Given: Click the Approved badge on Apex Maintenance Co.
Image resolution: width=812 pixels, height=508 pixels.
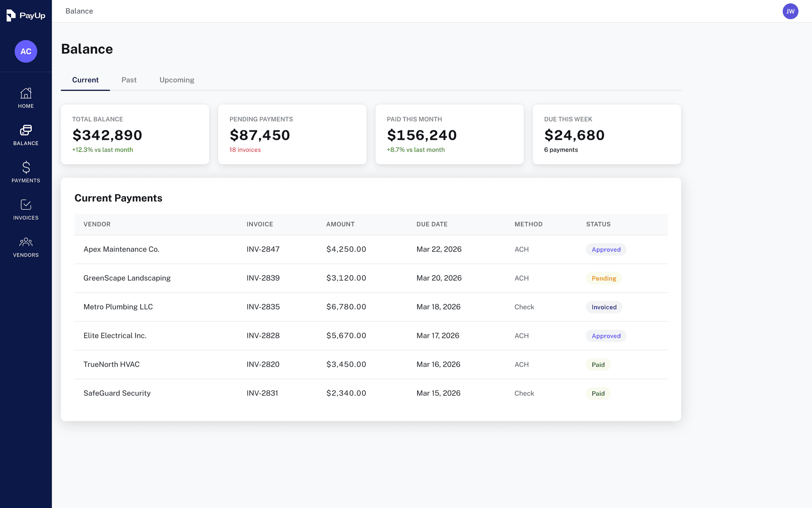Looking at the screenshot, I should coord(606,249).
